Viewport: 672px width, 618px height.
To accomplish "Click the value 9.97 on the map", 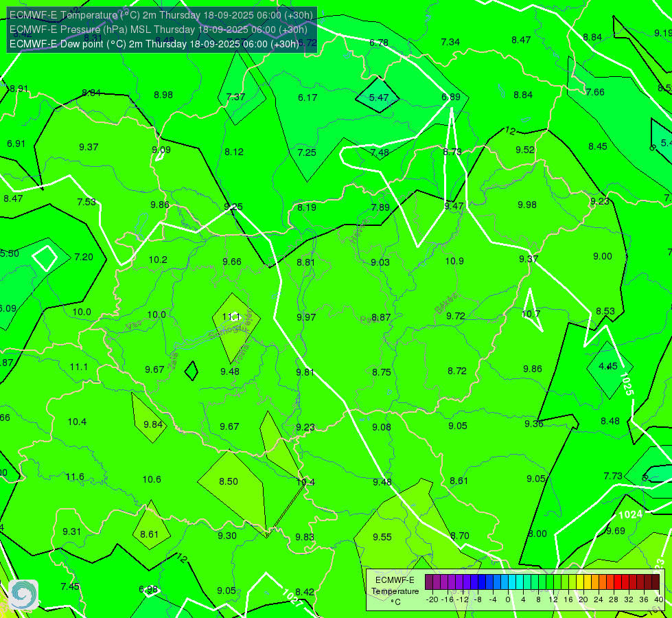I will (306, 317).
